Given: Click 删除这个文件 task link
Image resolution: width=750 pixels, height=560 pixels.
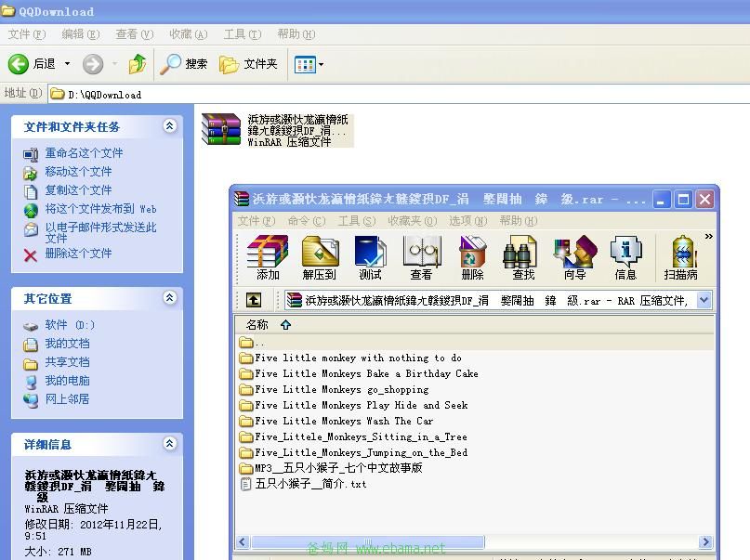Looking at the screenshot, I should [78, 254].
